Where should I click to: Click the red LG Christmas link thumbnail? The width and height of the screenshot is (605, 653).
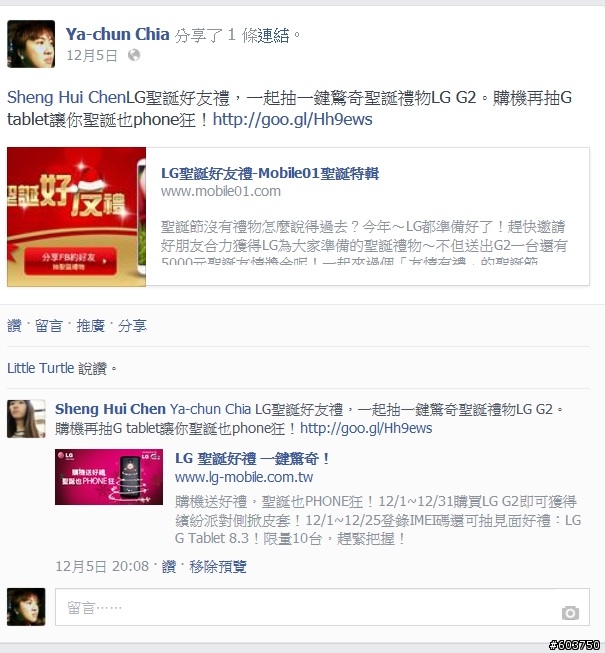tap(77, 217)
